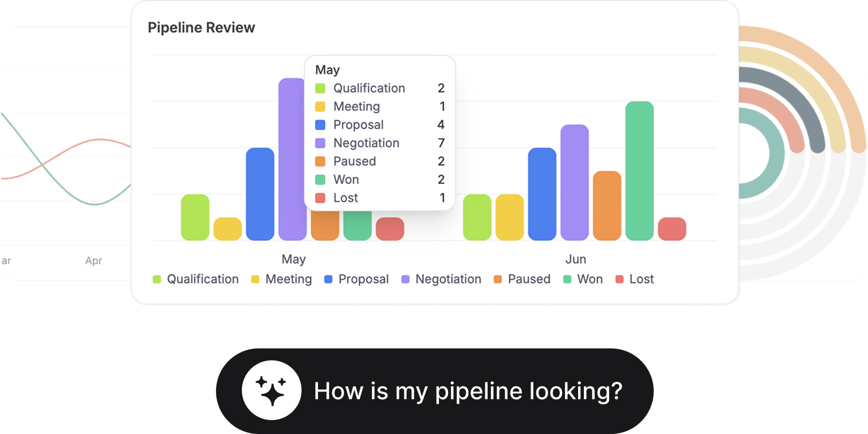Click the Negotiation legend entry
The height and width of the screenshot is (434, 868).
(x=441, y=279)
